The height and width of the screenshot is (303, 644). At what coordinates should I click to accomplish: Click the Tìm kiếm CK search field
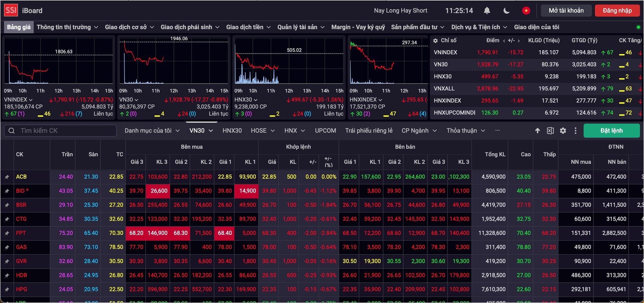coord(60,131)
